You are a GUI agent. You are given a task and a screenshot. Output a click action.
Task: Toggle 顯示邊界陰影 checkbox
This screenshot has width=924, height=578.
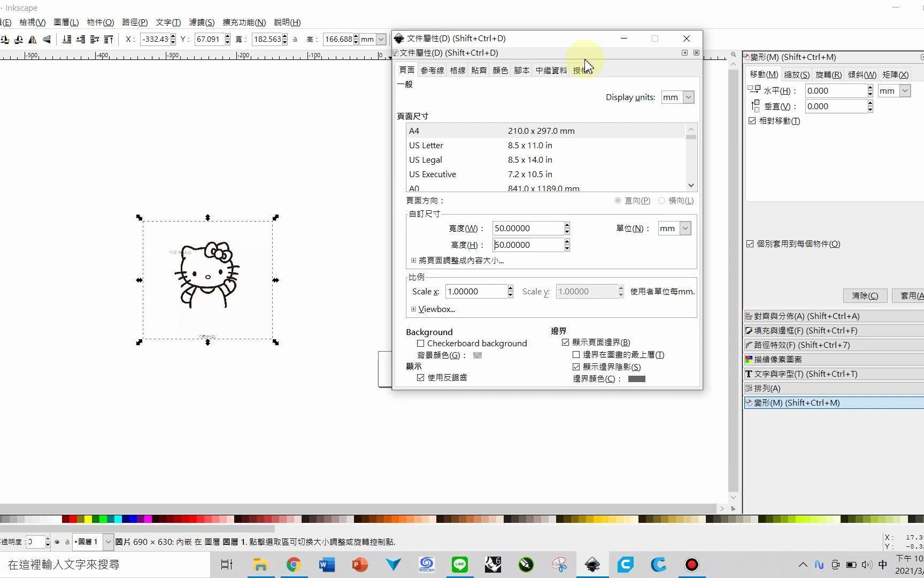pyautogui.click(x=576, y=367)
